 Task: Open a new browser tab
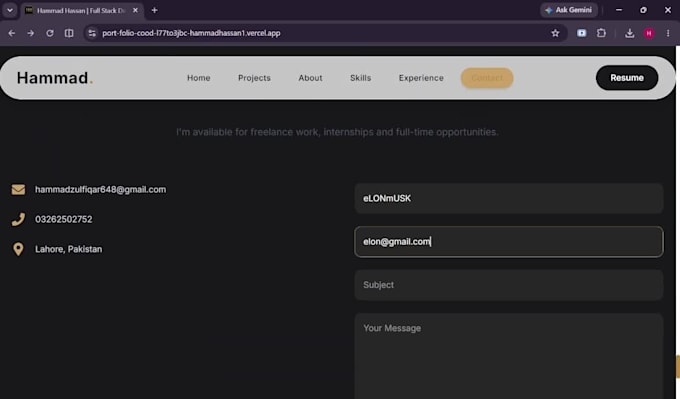pos(154,10)
